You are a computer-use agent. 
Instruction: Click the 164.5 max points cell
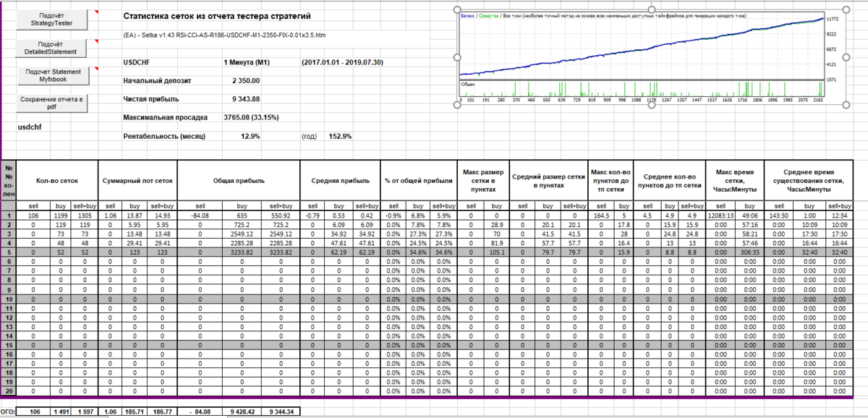pos(600,215)
